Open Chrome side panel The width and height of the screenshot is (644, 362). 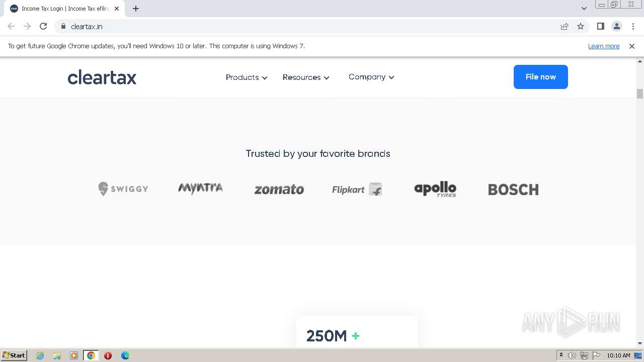pos(601,26)
